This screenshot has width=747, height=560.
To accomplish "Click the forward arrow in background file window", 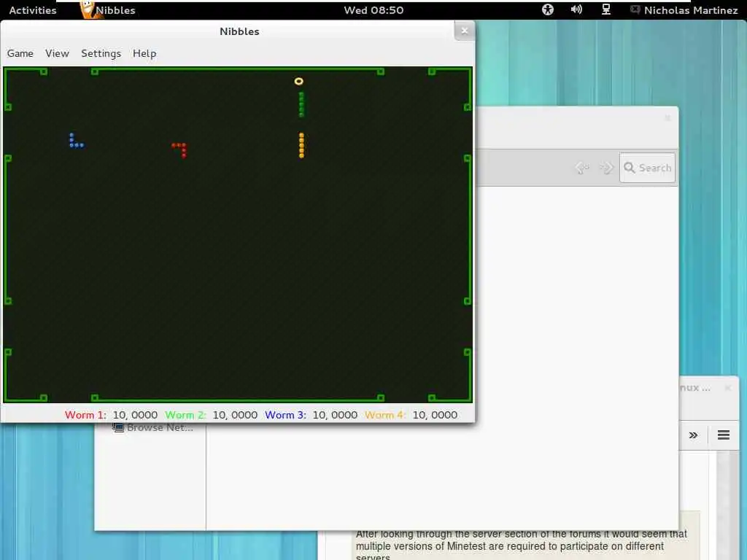I will tap(606, 168).
